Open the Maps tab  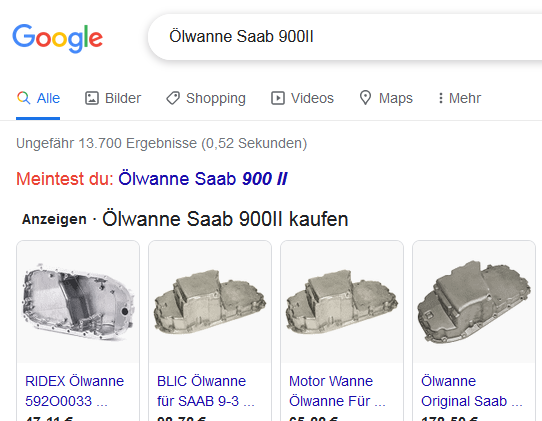pos(386,98)
